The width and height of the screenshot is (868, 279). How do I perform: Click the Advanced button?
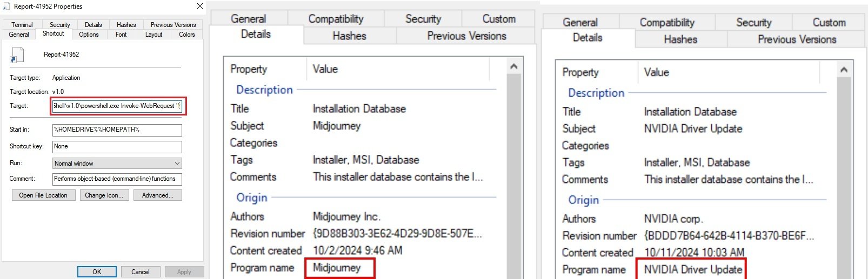pos(158,195)
